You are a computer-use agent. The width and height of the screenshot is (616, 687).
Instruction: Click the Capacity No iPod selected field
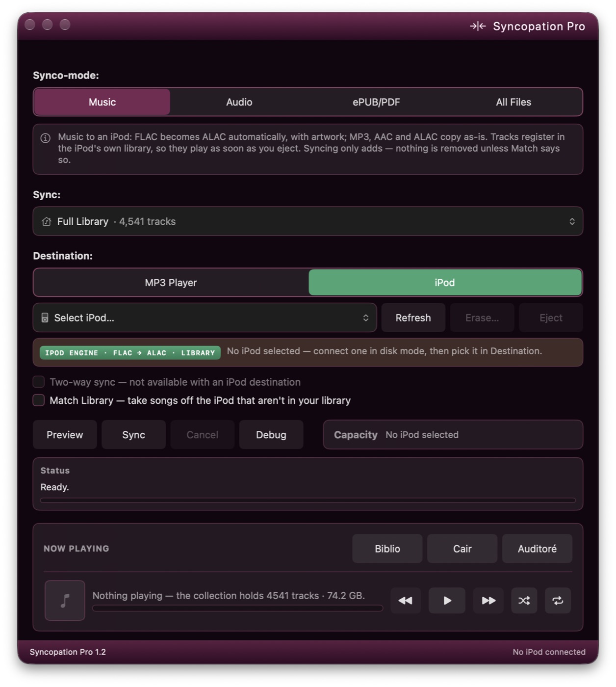click(x=453, y=435)
